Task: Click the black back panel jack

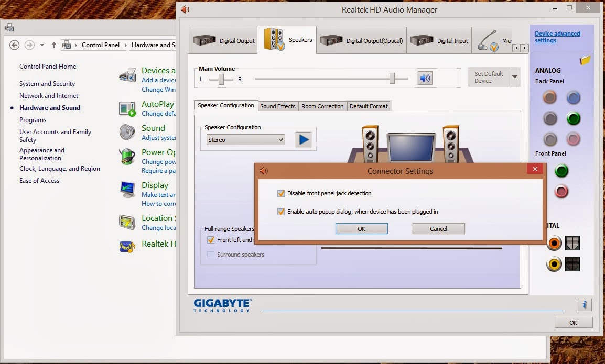Action: tap(550, 118)
